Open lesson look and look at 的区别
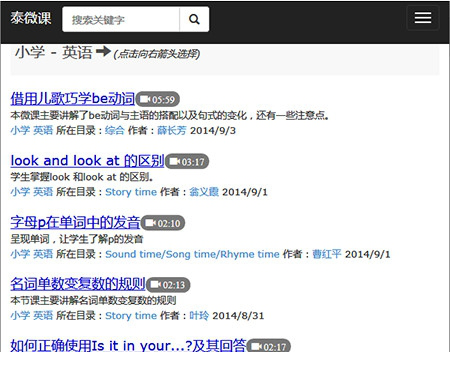 pyautogui.click(x=87, y=160)
